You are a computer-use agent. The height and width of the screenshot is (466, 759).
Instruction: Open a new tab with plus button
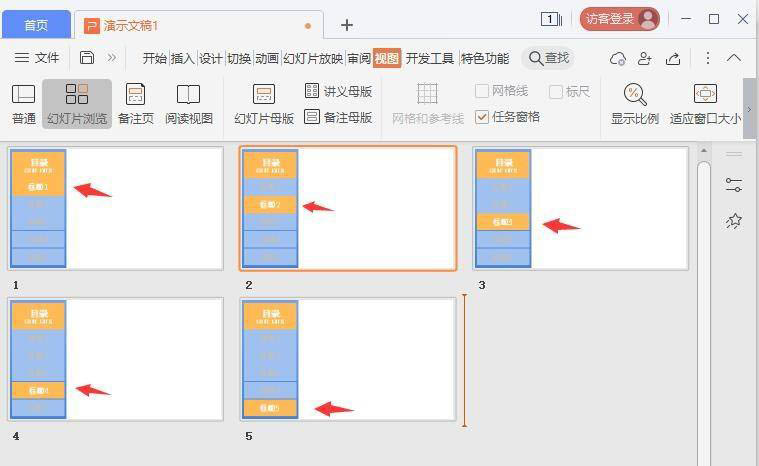pyautogui.click(x=347, y=25)
